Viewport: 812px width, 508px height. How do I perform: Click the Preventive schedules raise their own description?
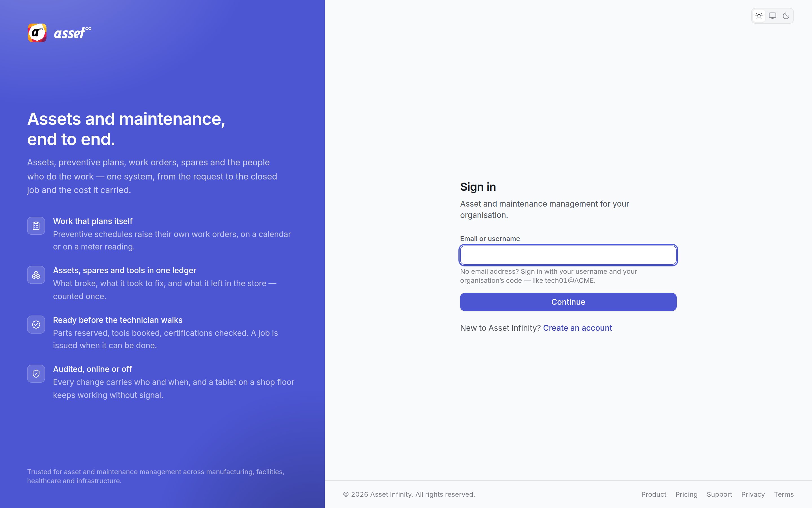[x=172, y=240]
